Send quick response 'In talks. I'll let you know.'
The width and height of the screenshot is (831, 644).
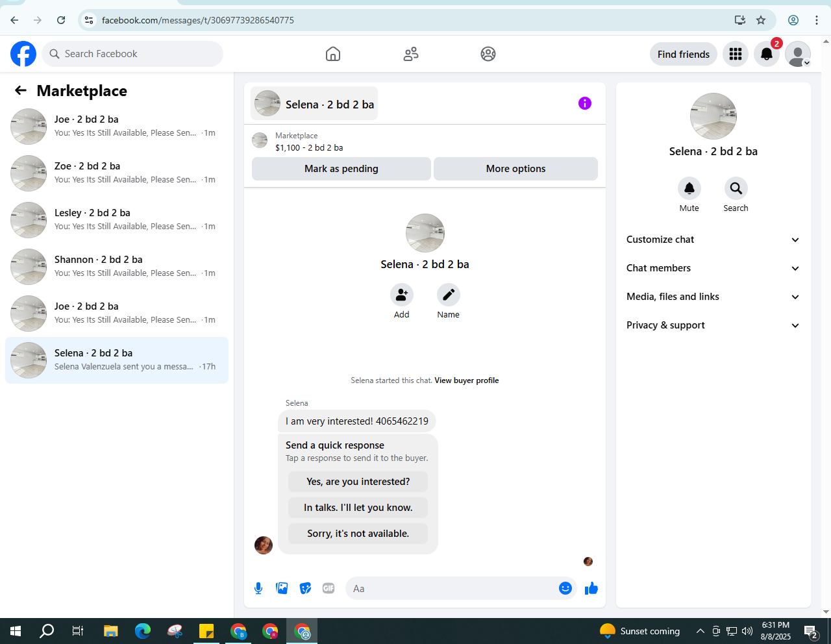358,508
